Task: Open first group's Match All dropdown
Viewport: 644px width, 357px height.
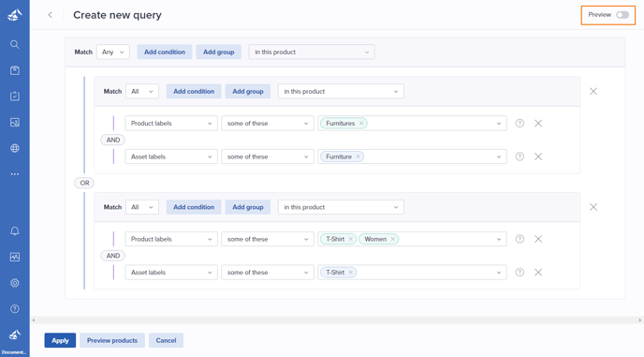Action: click(142, 91)
